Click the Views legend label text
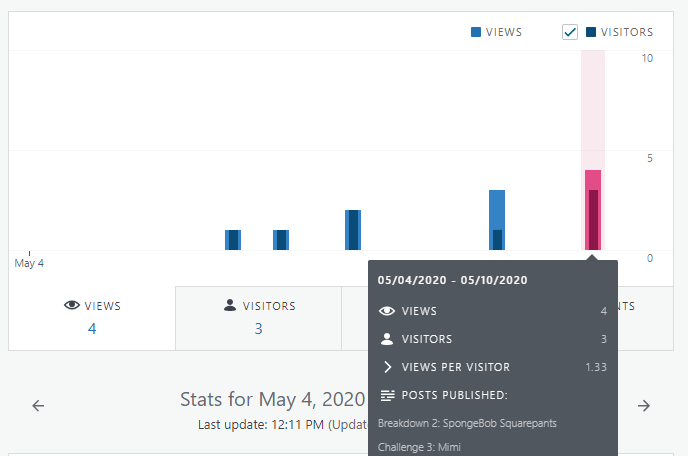 504,32
